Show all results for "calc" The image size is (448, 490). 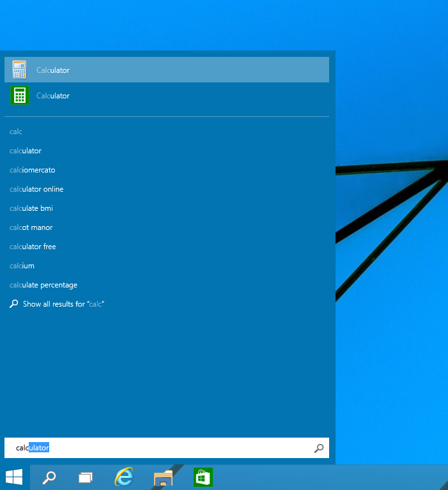(x=57, y=303)
